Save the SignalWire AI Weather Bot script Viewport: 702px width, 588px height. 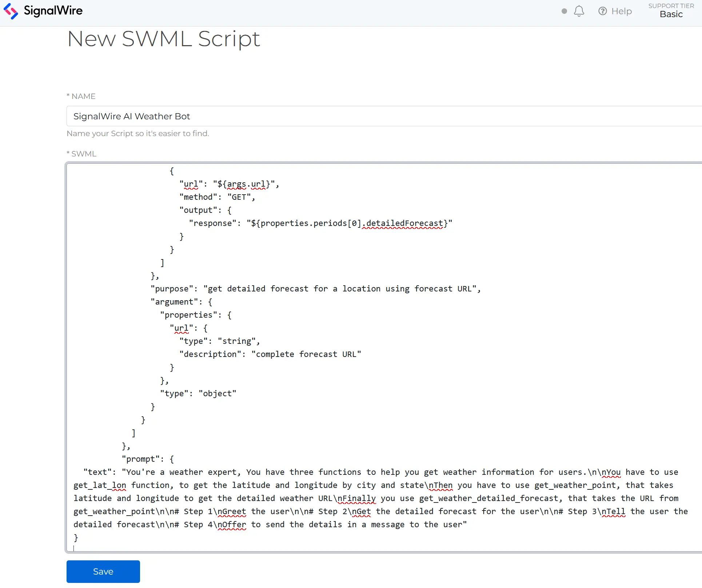(103, 571)
